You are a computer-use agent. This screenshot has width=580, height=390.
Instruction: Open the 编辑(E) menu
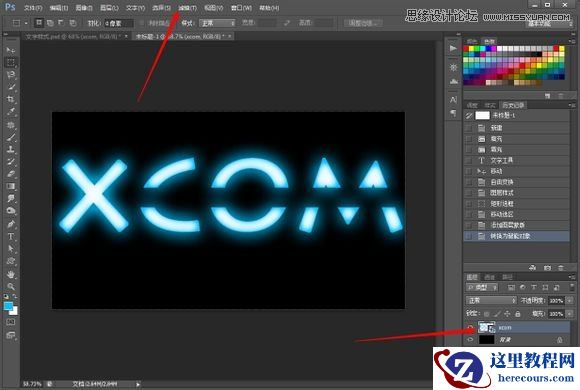(59, 8)
